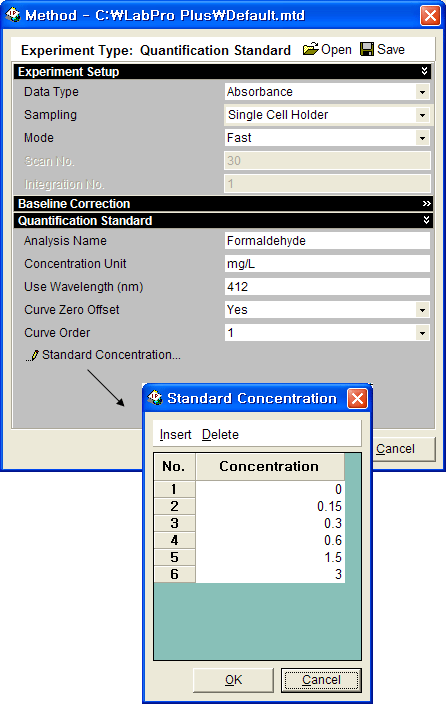Select the Delete menu item
The width and height of the screenshot is (446, 704).
[x=220, y=435]
